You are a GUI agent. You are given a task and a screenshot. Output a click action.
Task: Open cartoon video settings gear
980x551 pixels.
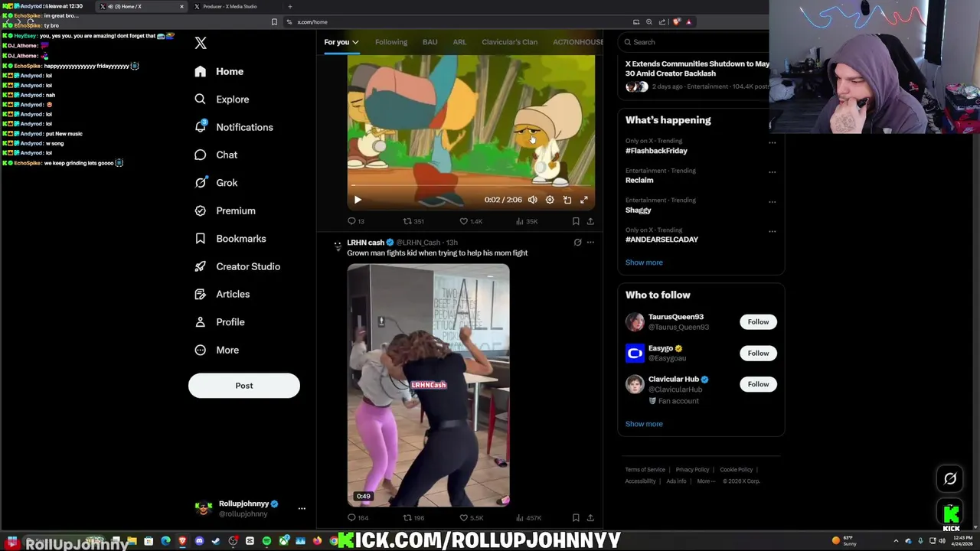550,200
